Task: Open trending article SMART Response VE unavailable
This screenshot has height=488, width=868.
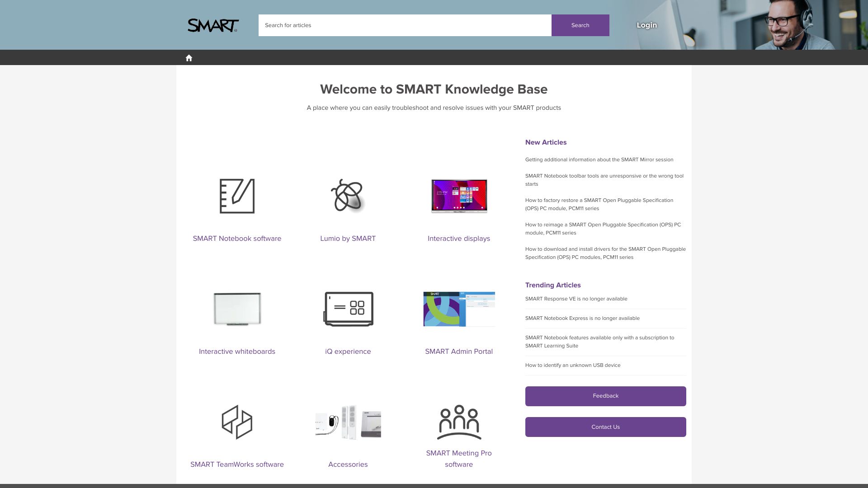Action: pos(576,299)
